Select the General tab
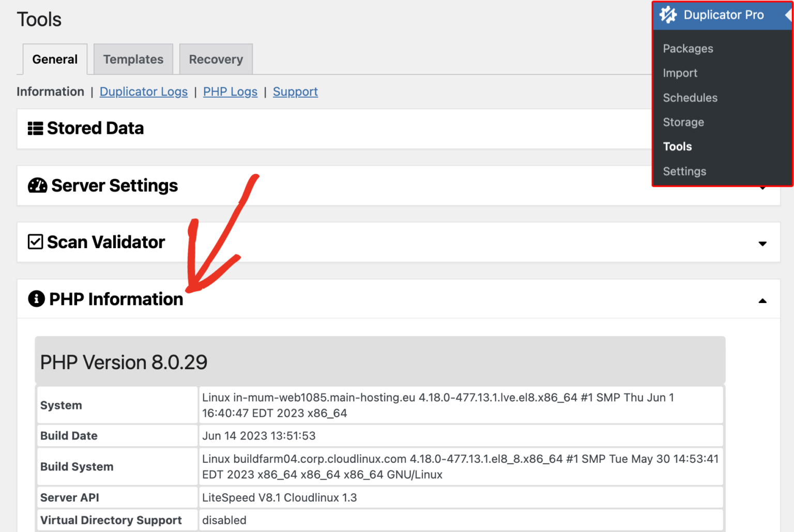 coord(54,59)
